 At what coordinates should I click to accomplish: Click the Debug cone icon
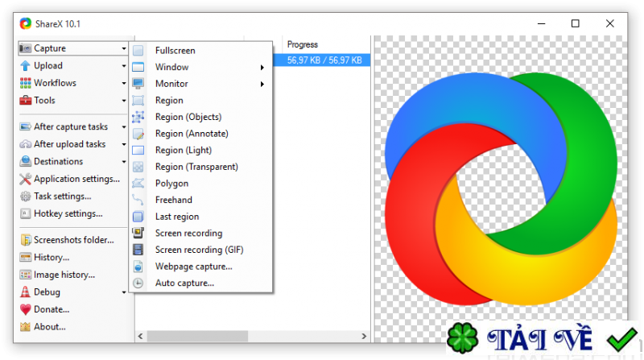pos(26,292)
